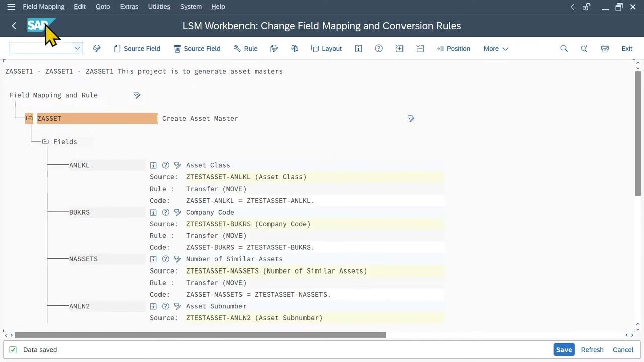The height and width of the screenshot is (362, 644).
Task: Click the Save button
Action: click(x=564, y=350)
